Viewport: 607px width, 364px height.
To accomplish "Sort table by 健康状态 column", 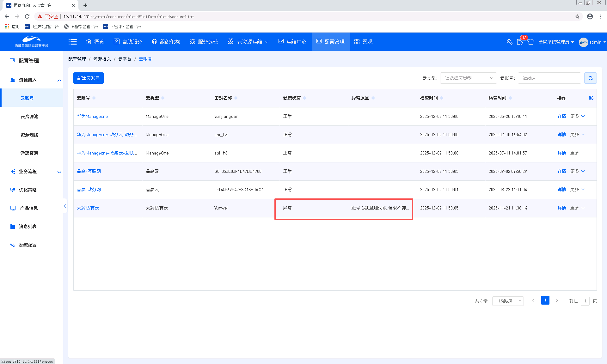I will pos(304,98).
